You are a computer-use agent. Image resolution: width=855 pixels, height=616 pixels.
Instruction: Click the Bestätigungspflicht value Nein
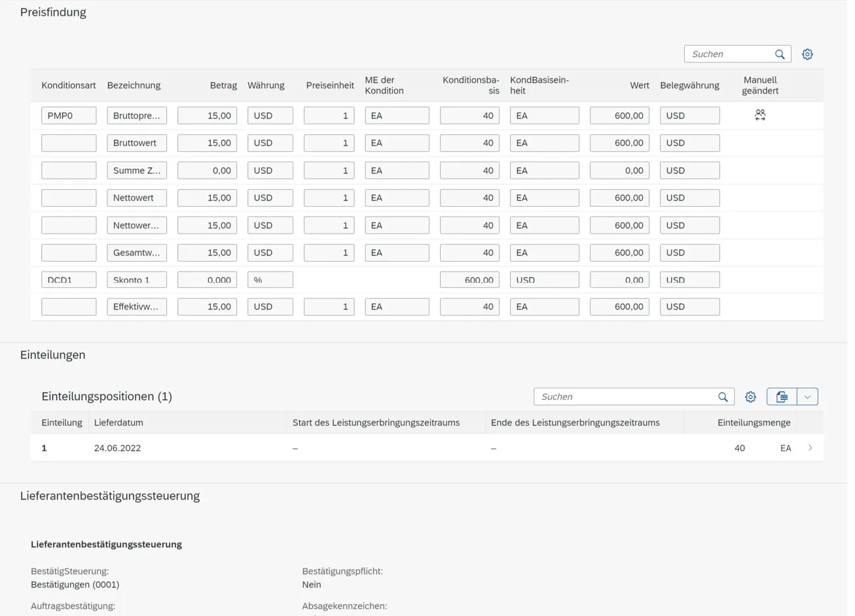pos(312,585)
